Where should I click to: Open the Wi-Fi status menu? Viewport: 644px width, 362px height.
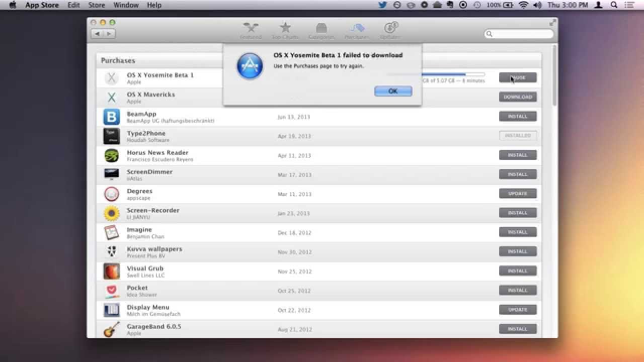pos(524,5)
